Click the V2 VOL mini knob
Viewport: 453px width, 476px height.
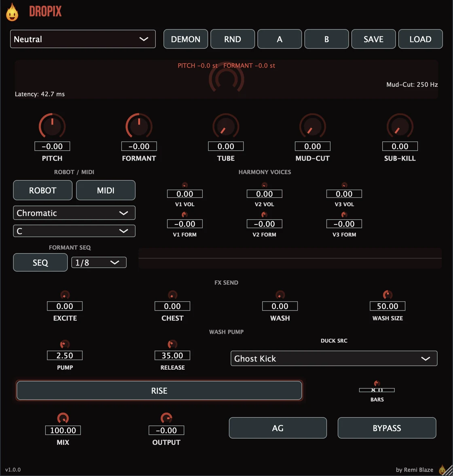coord(265,185)
